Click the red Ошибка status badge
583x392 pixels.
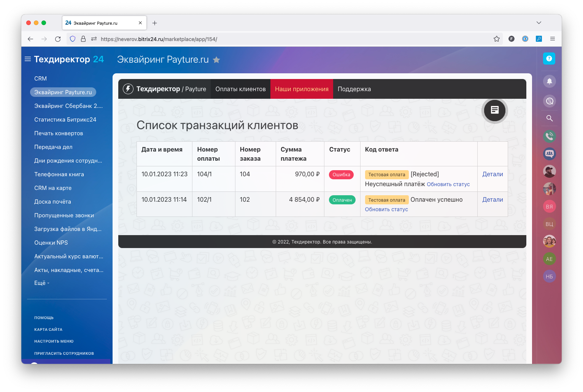click(x=341, y=175)
